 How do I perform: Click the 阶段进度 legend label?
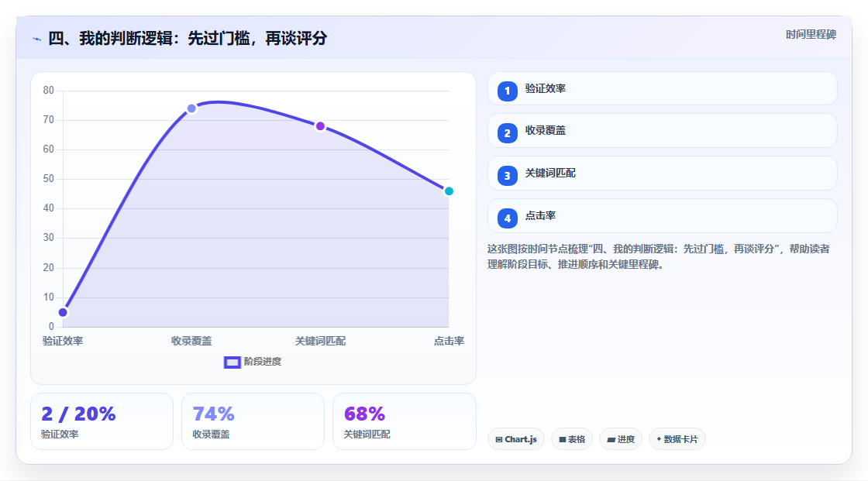pyautogui.click(x=263, y=362)
